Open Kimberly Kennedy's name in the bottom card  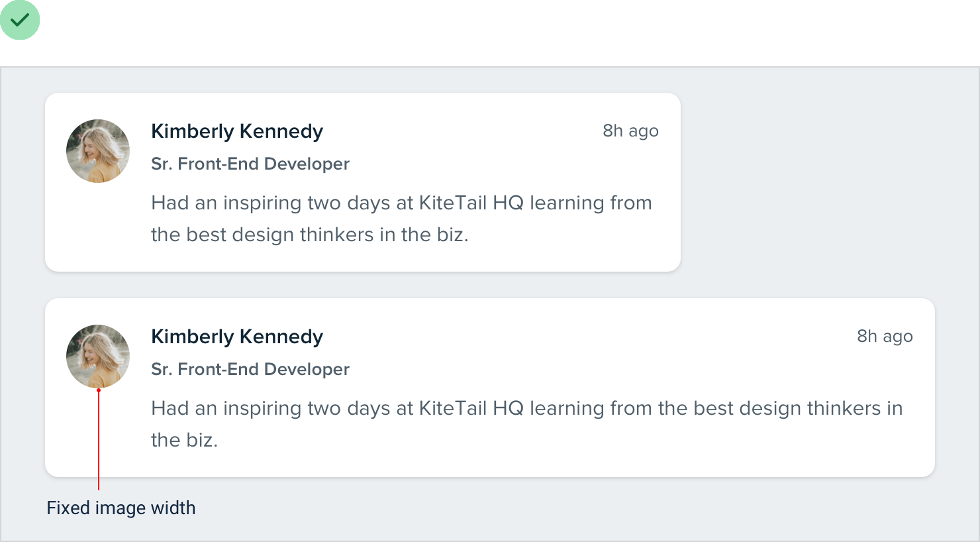pyautogui.click(x=237, y=337)
